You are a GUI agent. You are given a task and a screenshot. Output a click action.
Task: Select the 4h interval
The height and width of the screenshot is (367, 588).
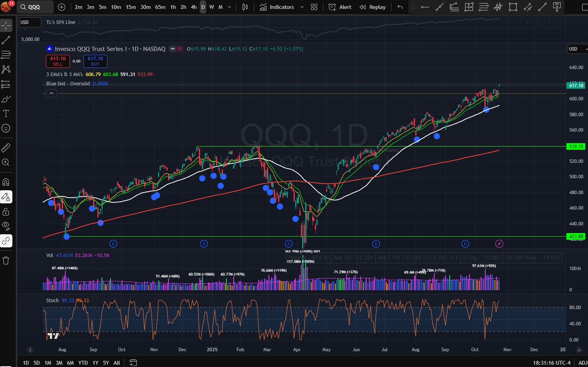pyautogui.click(x=194, y=7)
